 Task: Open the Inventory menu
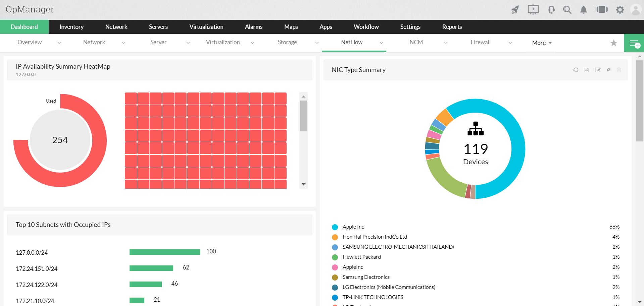click(x=71, y=27)
